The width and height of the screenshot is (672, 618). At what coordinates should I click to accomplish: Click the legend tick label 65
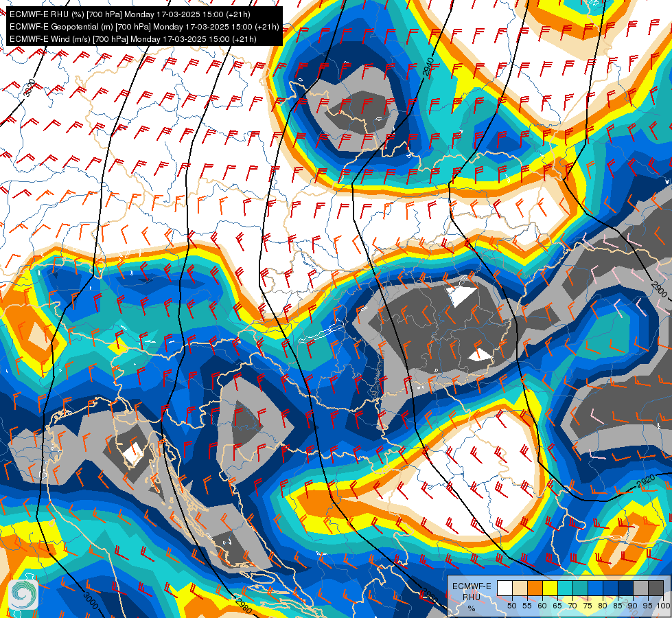coord(557,606)
